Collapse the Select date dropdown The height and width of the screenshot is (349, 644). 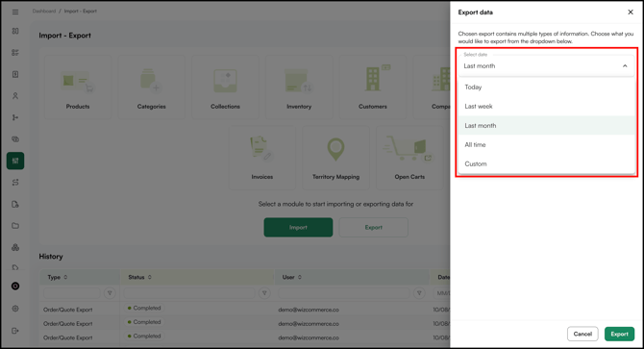pos(625,66)
